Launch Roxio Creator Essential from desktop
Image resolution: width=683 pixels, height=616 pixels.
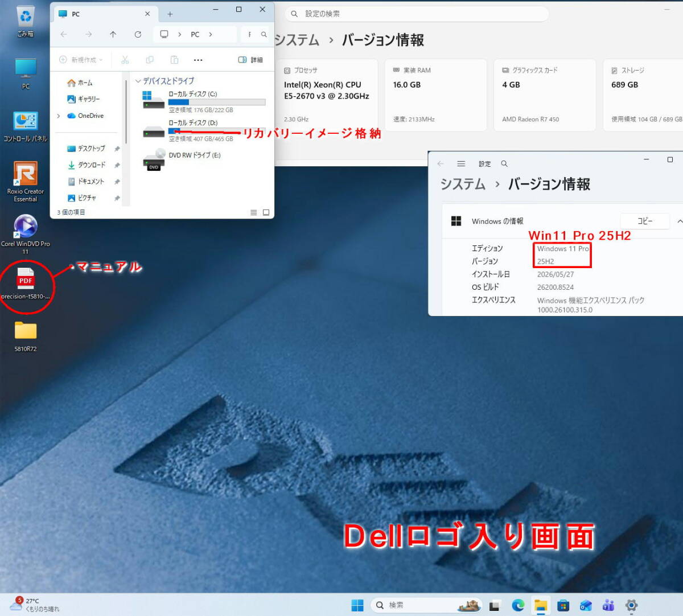(x=26, y=181)
